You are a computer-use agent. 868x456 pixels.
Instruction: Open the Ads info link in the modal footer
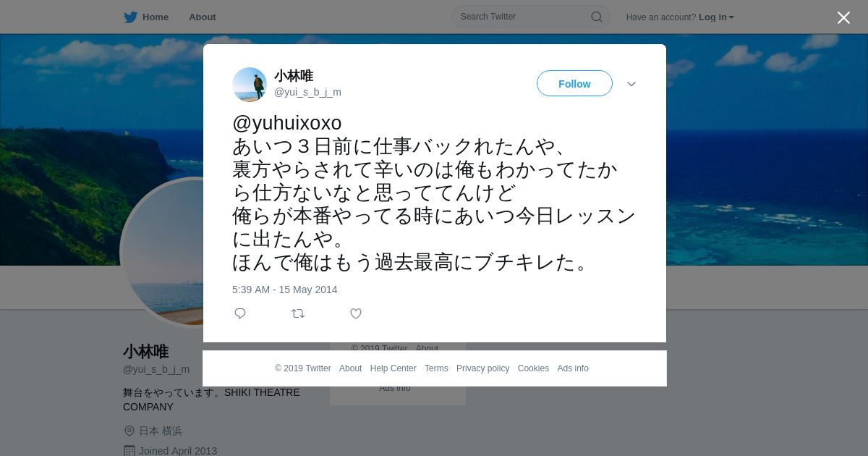point(573,368)
